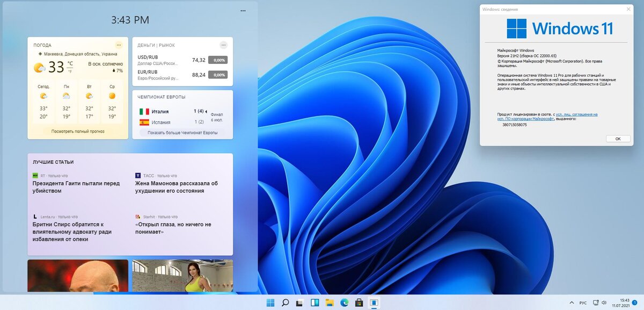Select the Сегод. forecast day
Image resolution: width=644 pixels, height=310 pixels.
(43, 102)
